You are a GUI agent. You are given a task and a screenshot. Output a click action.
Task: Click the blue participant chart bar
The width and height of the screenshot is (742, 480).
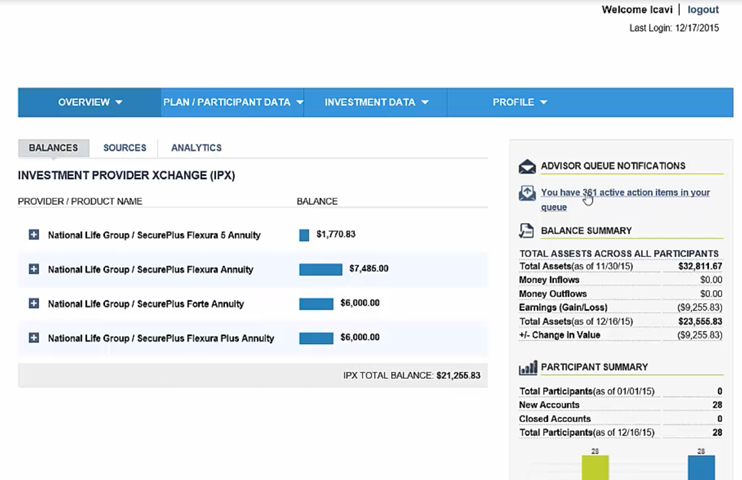[701, 468]
